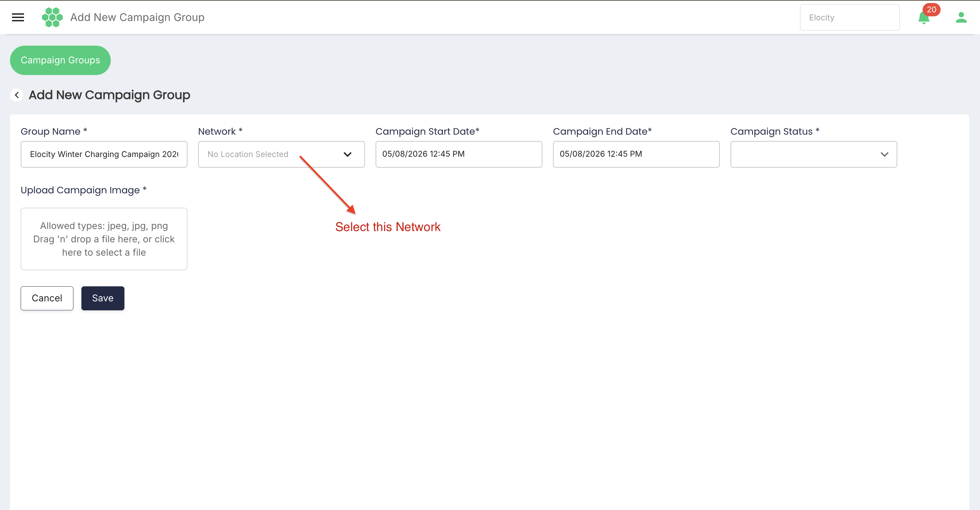Click the green hexagon app logo

coord(52,17)
